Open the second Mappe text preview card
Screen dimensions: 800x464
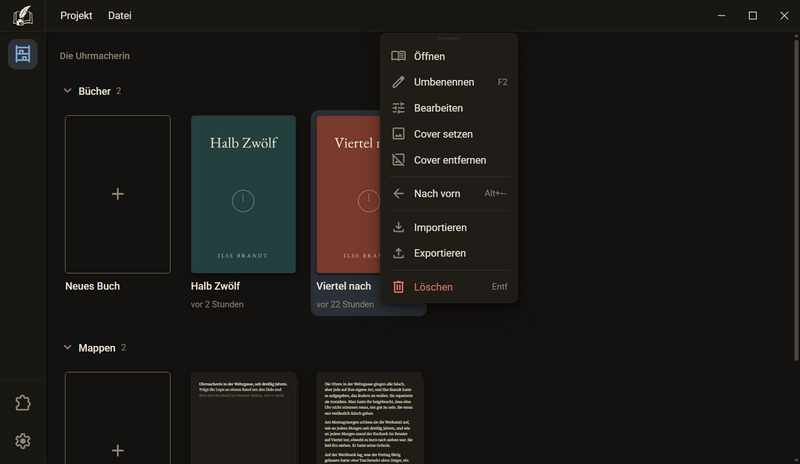369,418
